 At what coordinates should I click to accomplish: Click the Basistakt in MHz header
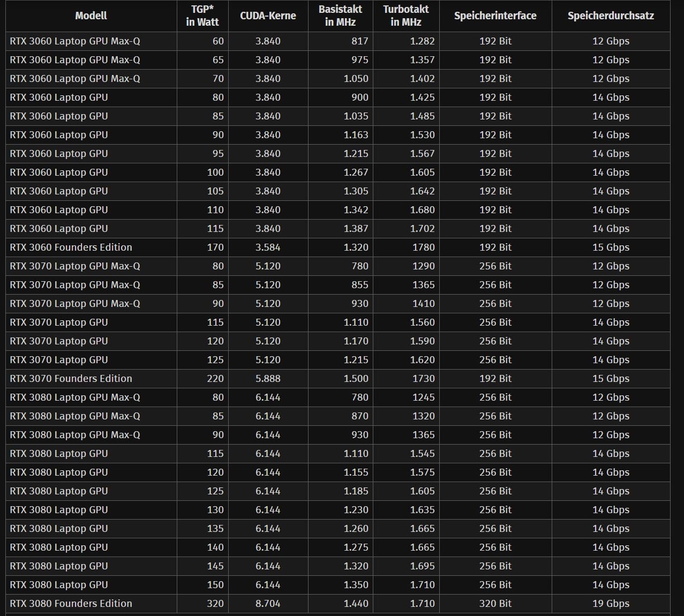pyautogui.click(x=340, y=16)
